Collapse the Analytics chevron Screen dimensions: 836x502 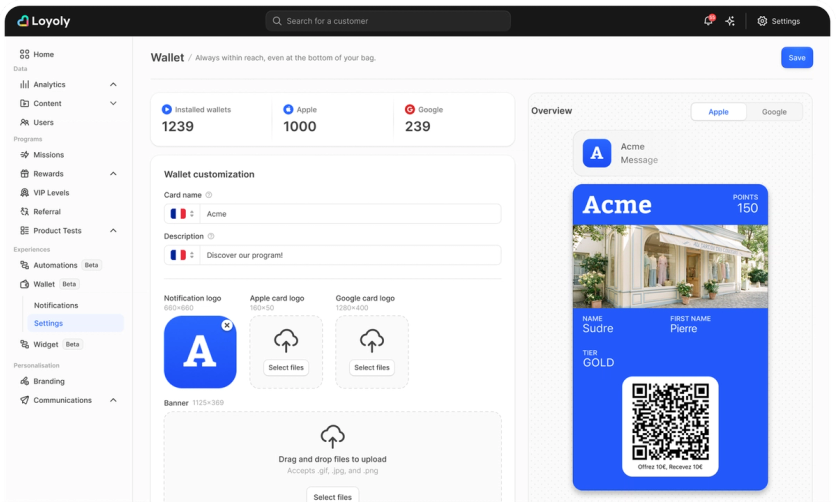click(x=113, y=84)
